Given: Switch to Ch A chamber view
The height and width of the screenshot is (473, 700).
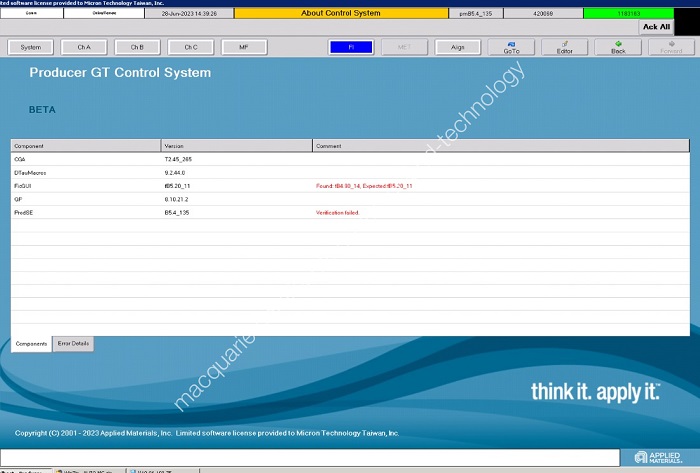Looking at the screenshot, I should click(84, 47).
